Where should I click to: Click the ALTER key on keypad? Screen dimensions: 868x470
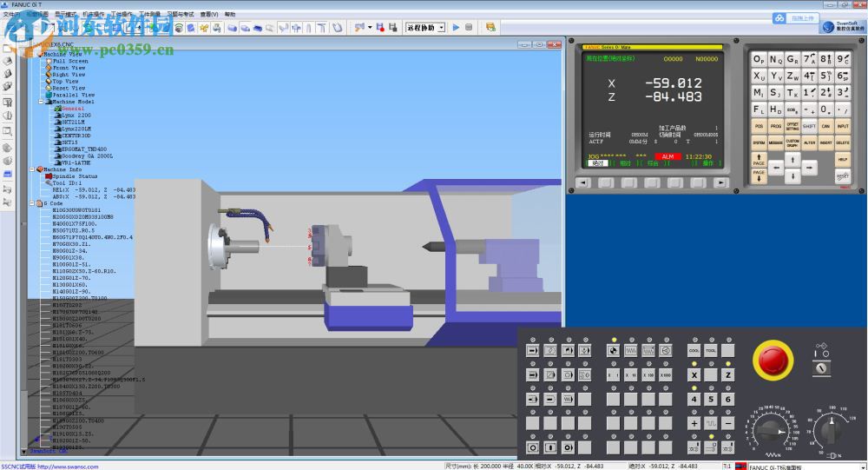point(809,142)
